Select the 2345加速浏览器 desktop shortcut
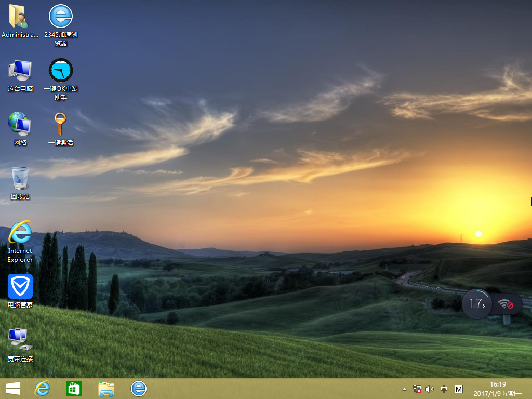The width and height of the screenshot is (532, 399). 61,17
